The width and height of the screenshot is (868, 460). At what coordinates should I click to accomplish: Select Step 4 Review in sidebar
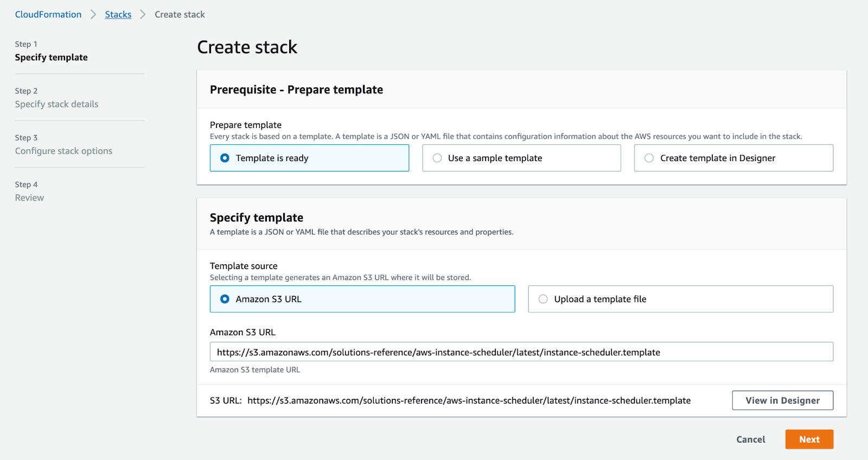tap(30, 191)
